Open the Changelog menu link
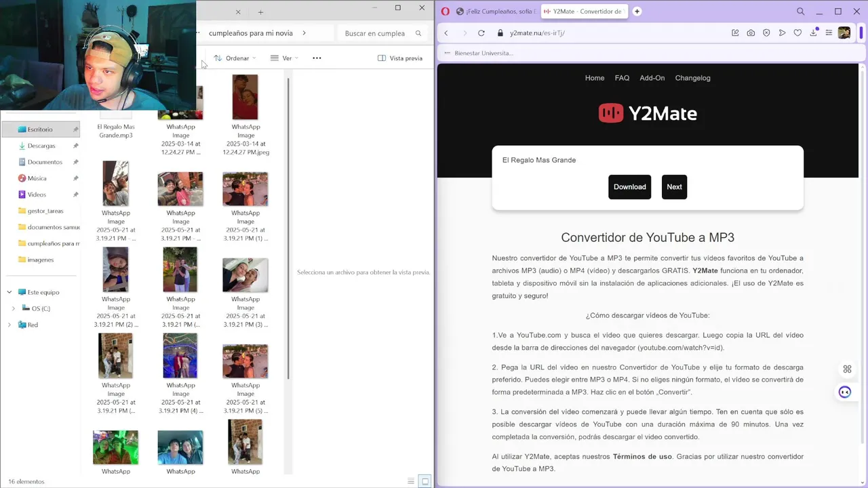This screenshot has width=868, height=488. tap(692, 78)
